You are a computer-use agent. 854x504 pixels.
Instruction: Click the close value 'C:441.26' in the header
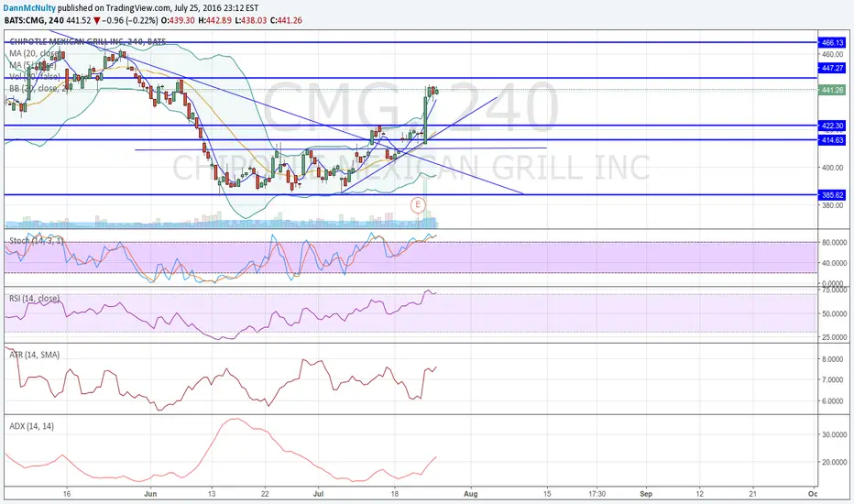click(x=286, y=20)
